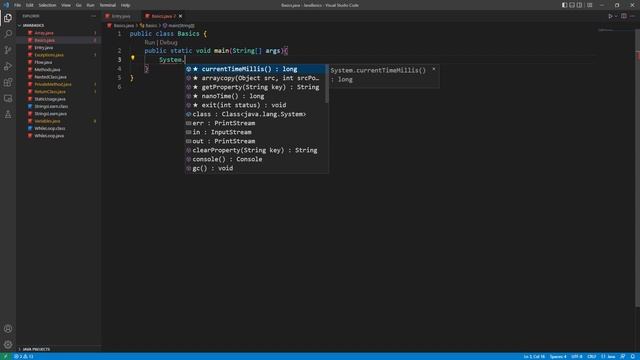Select the in : InputStream suggestion
This screenshot has width=640, height=360.
click(257, 132)
